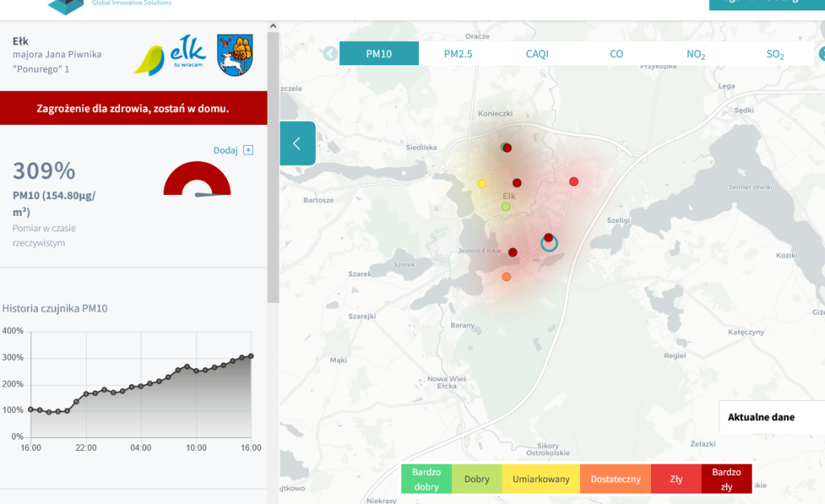Toggle the "Bardzo dobry" legend filter
The image size is (825, 504).
point(426,478)
